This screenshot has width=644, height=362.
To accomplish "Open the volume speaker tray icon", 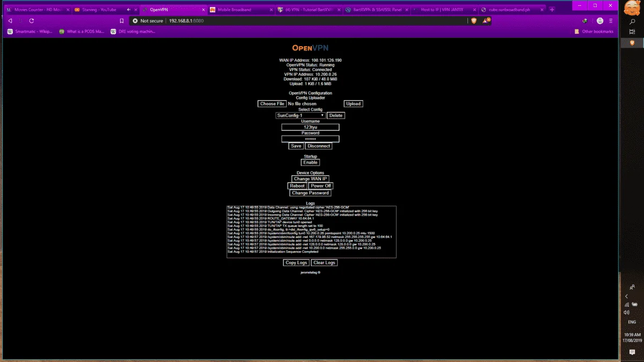I will click(626, 312).
